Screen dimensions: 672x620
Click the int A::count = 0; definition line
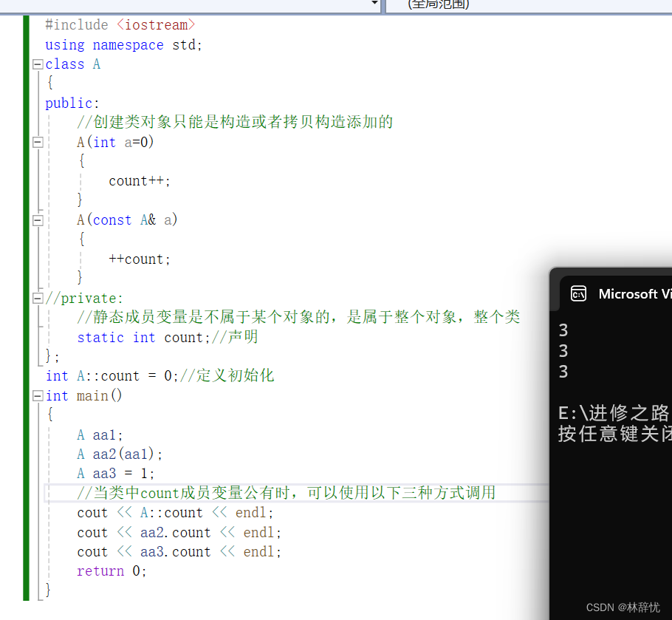pyautogui.click(x=112, y=376)
